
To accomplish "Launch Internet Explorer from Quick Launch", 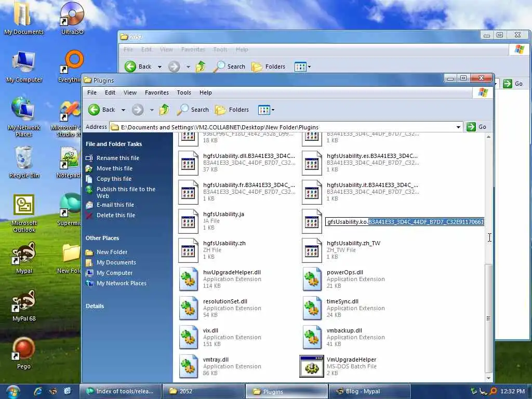I will (38, 391).
